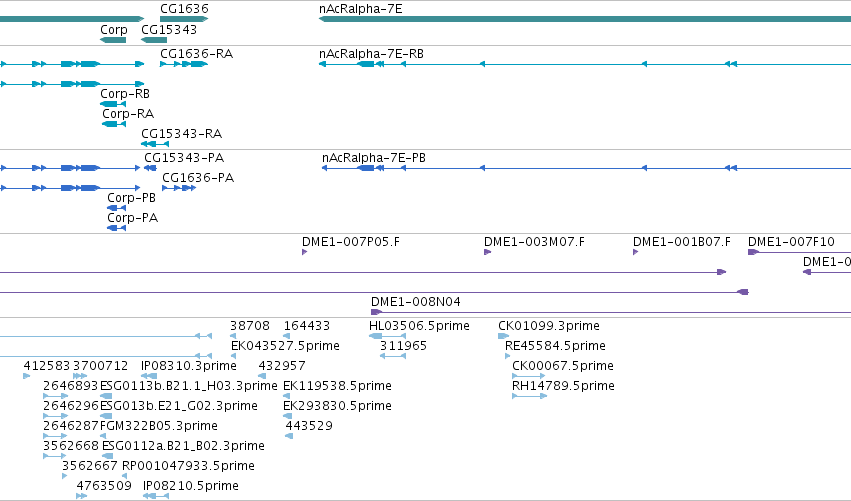Select the Corp-RB transcript glyph

pos(113,104)
